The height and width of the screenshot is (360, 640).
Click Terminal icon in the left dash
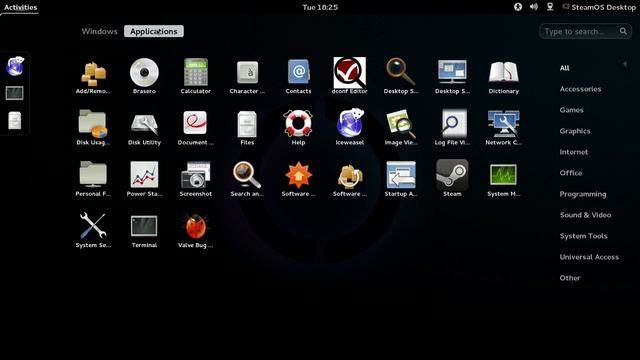[14, 93]
